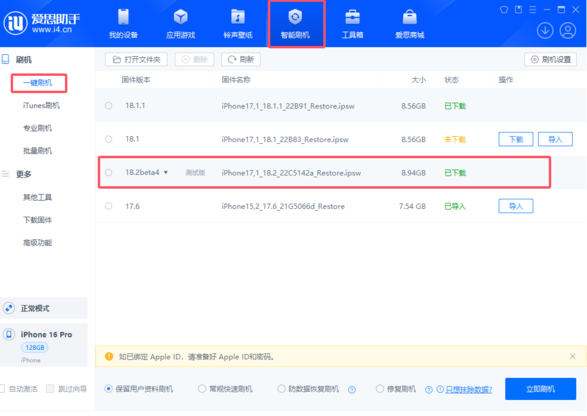Open the 应用游戏 apps and games tab

tap(180, 24)
